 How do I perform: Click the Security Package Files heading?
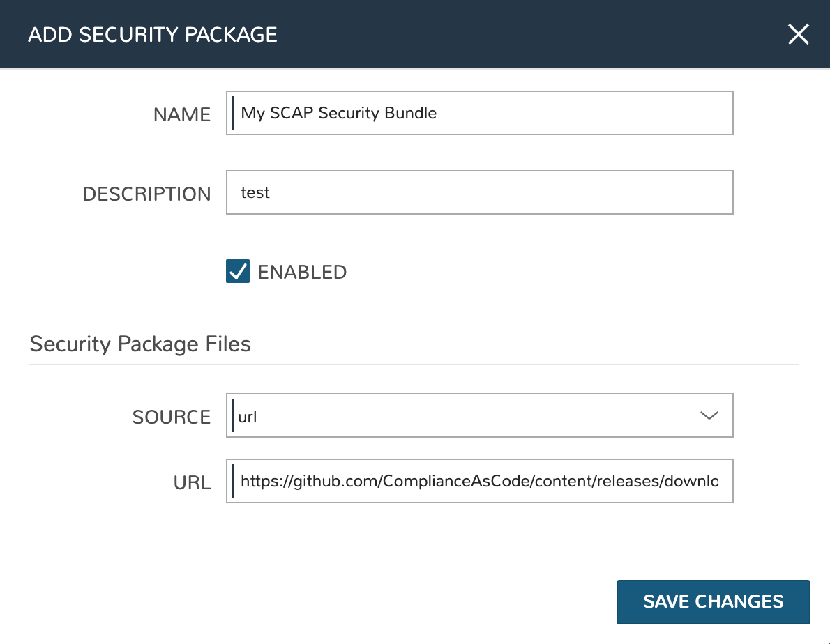click(x=140, y=344)
